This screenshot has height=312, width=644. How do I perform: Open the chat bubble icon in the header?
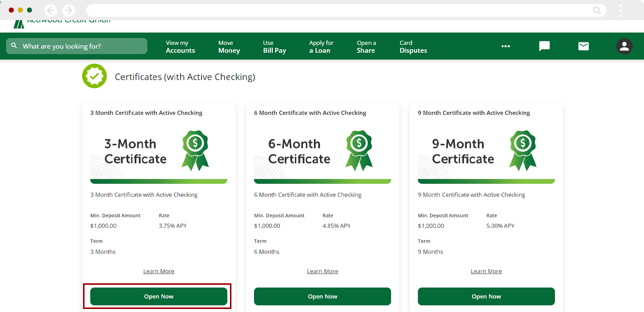pos(544,46)
